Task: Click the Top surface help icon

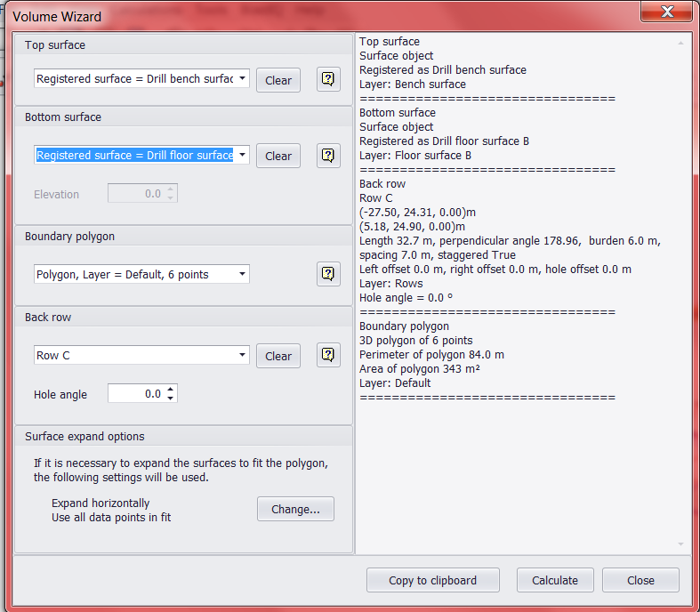Action: pyautogui.click(x=328, y=79)
